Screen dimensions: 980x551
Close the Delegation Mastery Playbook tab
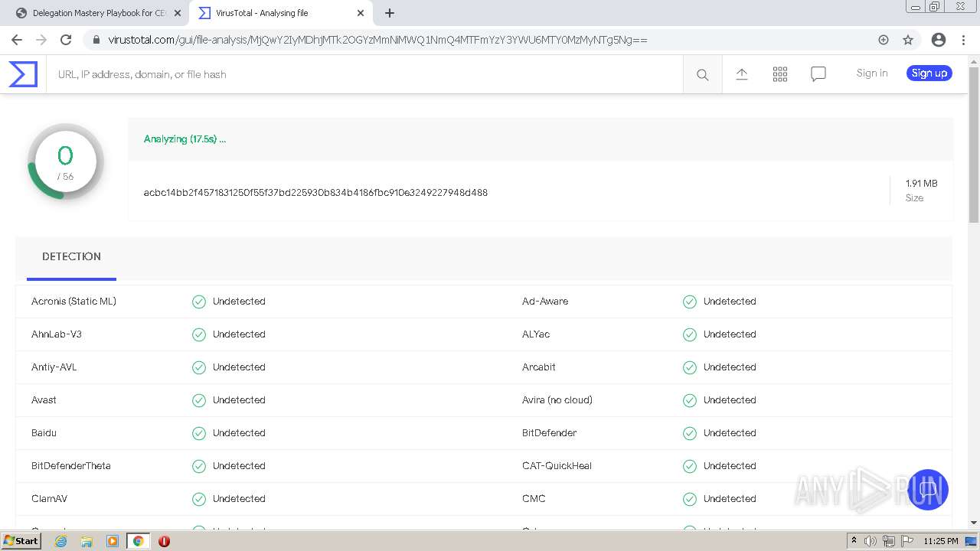coord(177,13)
